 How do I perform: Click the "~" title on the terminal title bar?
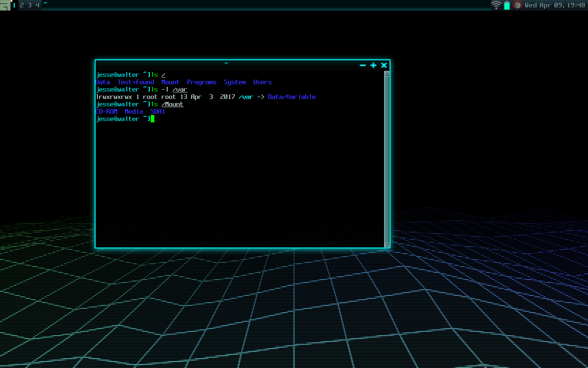coord(226,63)
